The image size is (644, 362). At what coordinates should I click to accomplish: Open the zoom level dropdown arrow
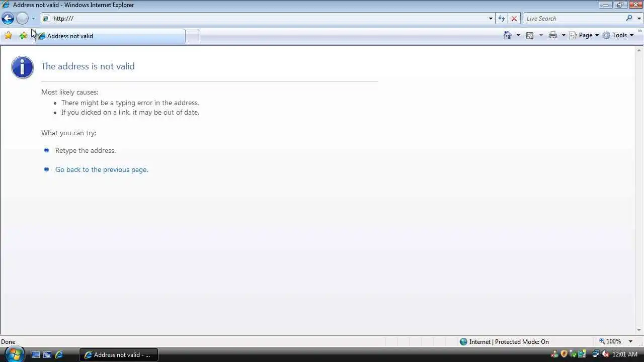(x=630, y=341)
